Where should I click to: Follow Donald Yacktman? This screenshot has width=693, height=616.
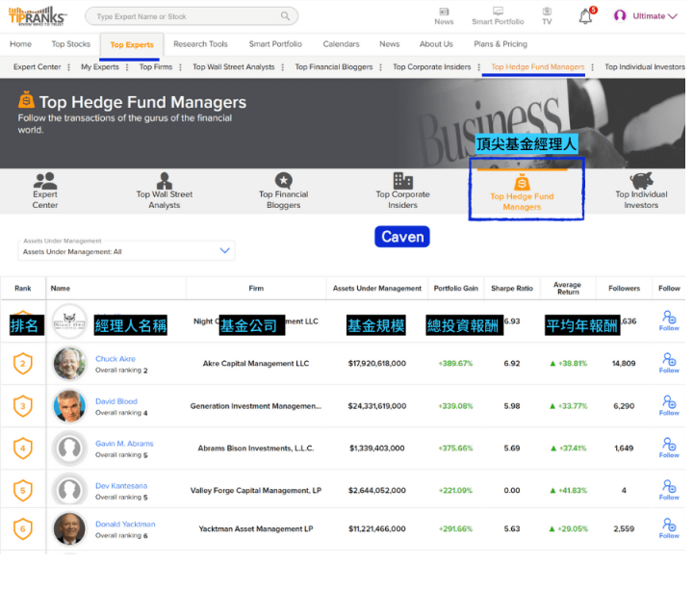coord(669,528)
